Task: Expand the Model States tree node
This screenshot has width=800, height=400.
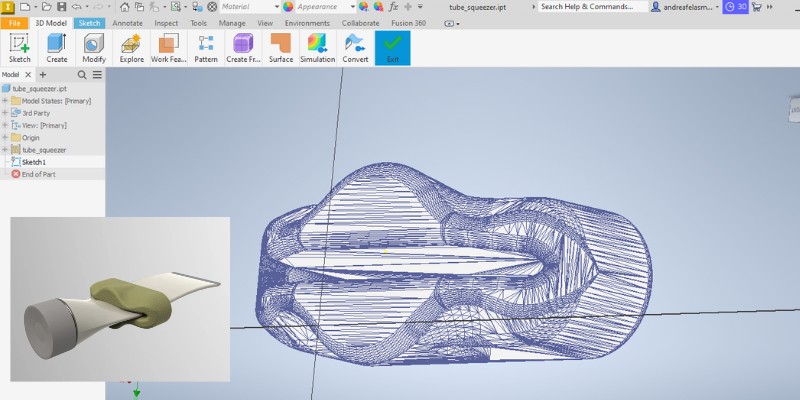Action: click(x=5, y=100)
